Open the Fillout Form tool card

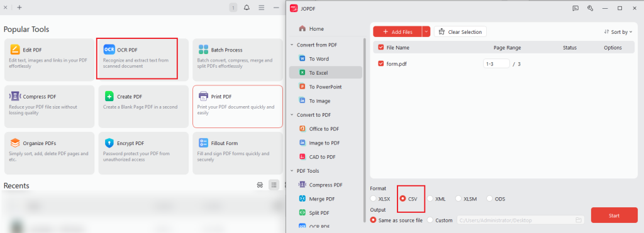[x=237, y=153]
